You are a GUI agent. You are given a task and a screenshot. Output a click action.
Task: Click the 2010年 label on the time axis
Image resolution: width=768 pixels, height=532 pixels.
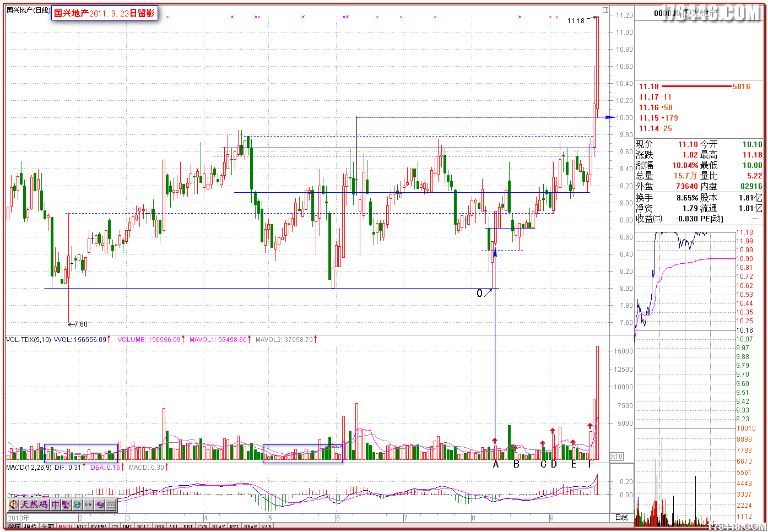[x=19, y=518]
